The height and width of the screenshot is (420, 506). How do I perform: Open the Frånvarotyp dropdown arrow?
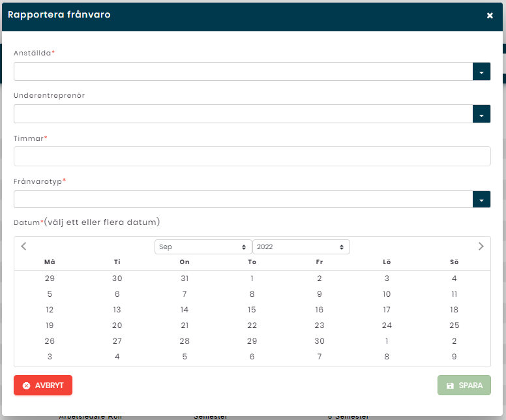click(x=481, y=199)
